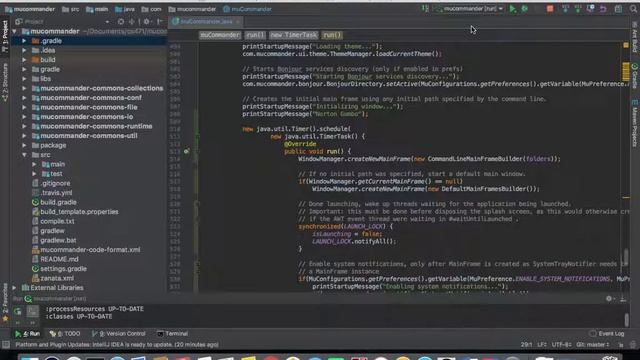The width and height of the screenshot is (640, 360).
Task: Expand the build folder arrow
Action: tap(24, 60)
